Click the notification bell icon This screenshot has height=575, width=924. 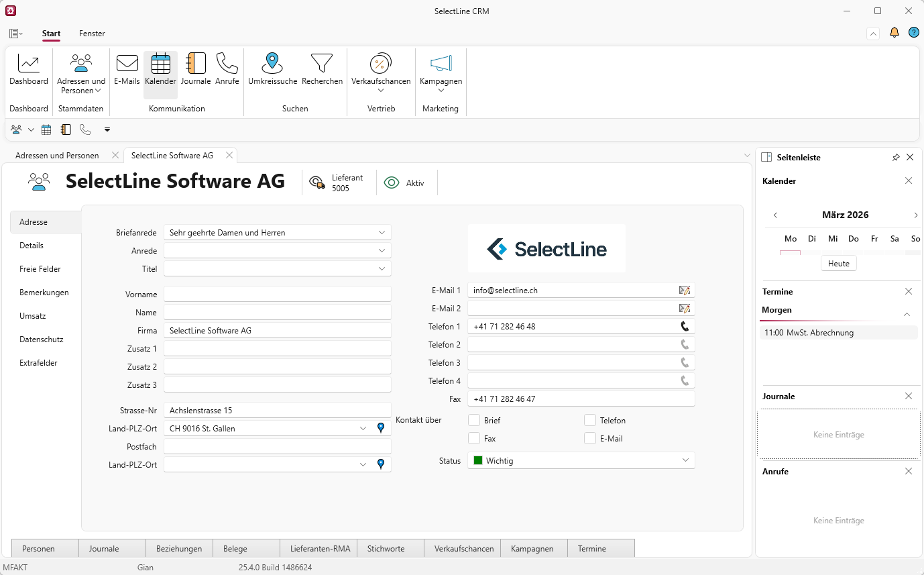(x=894, y=33)
